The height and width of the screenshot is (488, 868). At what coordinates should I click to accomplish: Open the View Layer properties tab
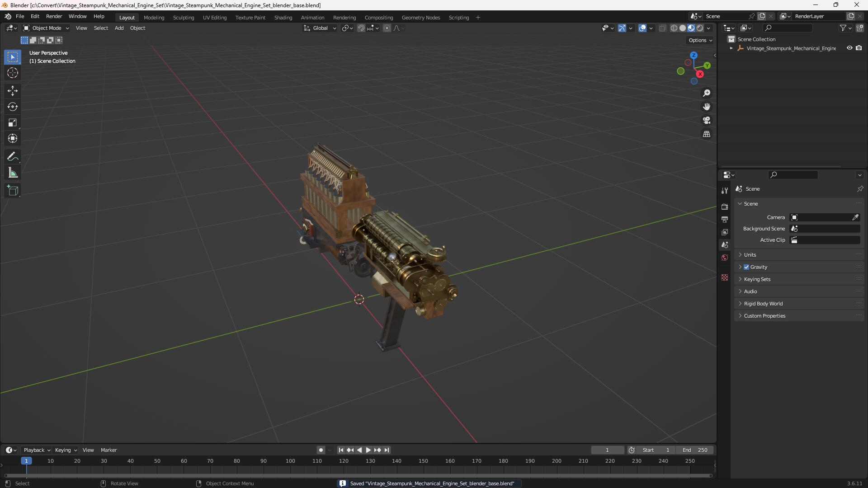[725, 232]
